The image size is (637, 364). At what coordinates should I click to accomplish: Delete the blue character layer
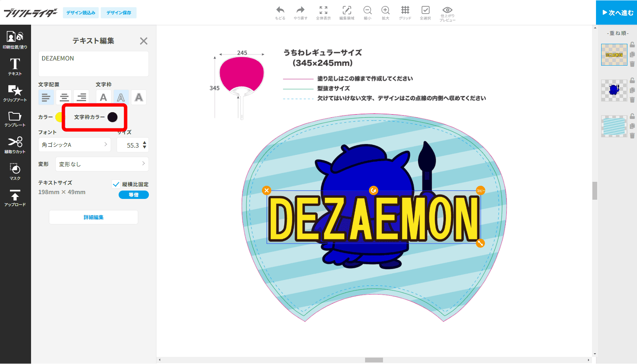coord(632,100)
